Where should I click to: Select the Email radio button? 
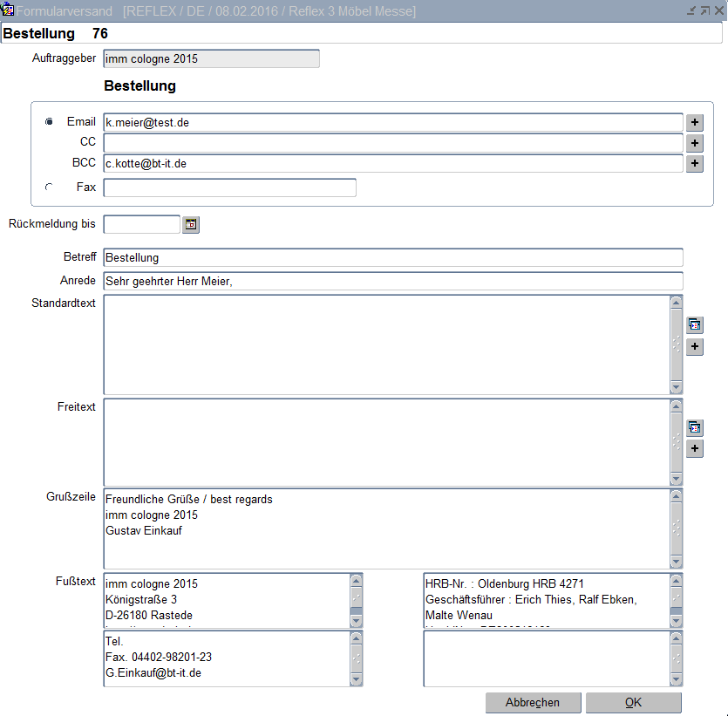49,122
